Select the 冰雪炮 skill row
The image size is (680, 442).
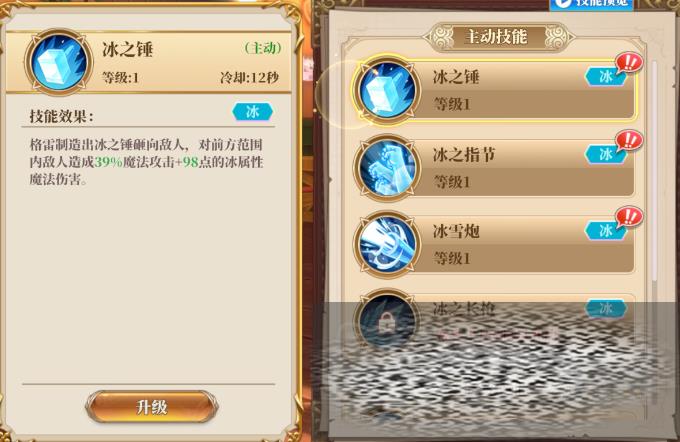(x=494, y=245)
